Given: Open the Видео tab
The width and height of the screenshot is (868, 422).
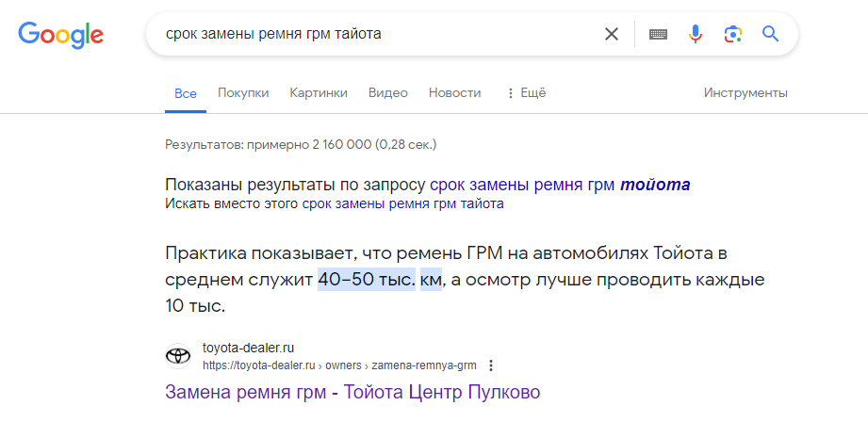Looking at the screenshot, I should click(387, 92).
